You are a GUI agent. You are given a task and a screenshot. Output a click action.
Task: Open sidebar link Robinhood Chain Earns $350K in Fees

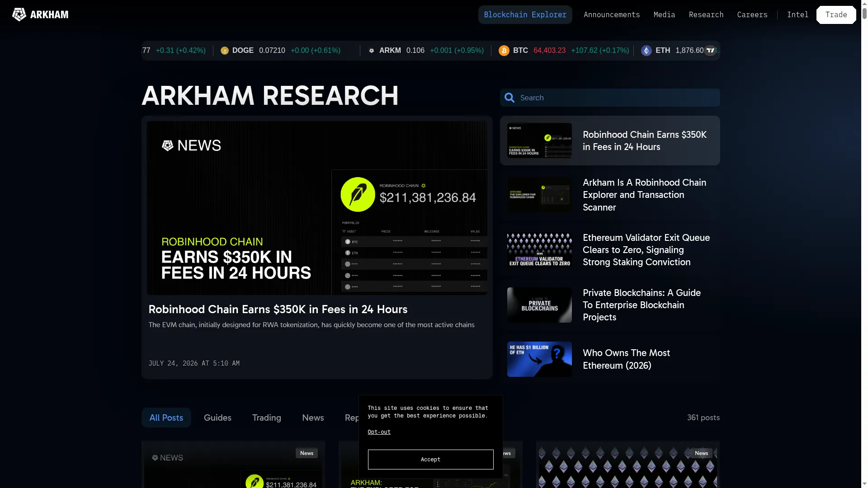point(645,141)
